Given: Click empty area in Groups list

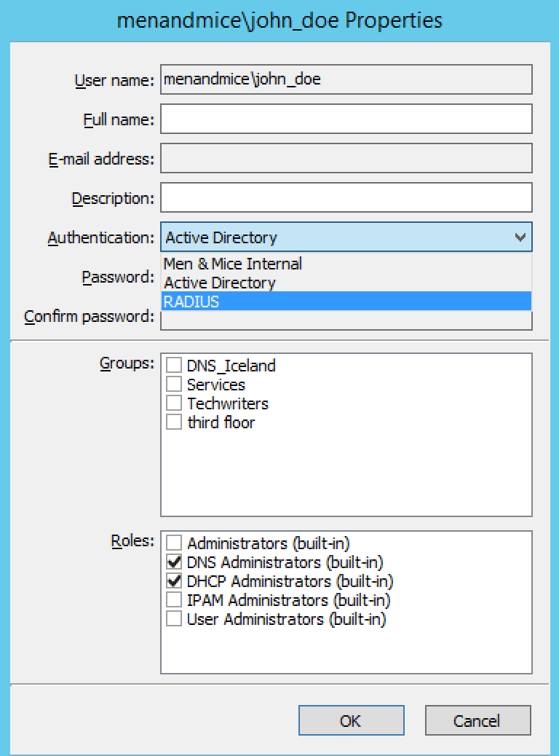Looking at the screenshot, I should coord(346,473).
